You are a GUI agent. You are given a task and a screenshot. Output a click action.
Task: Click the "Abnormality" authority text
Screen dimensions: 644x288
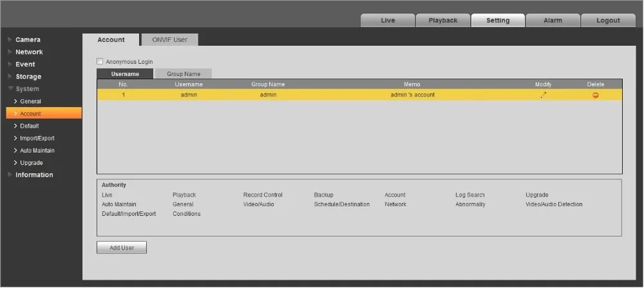(x=470, y=204)
